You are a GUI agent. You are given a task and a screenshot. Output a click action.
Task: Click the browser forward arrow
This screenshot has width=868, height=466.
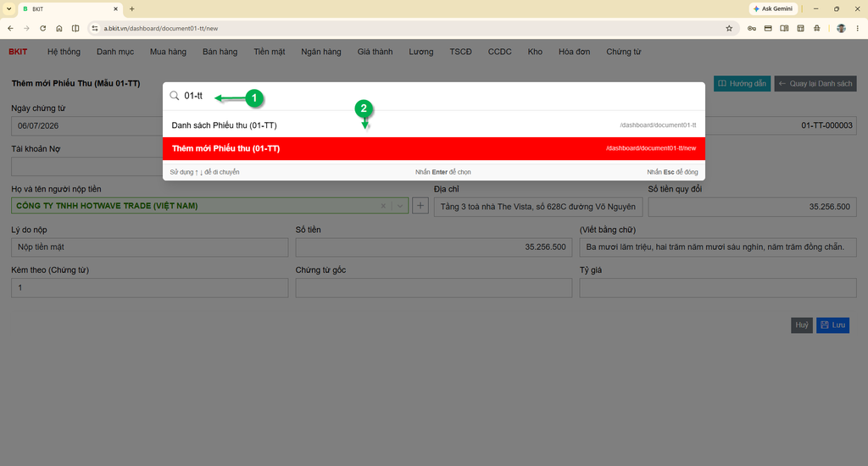(x=26, y=28)
